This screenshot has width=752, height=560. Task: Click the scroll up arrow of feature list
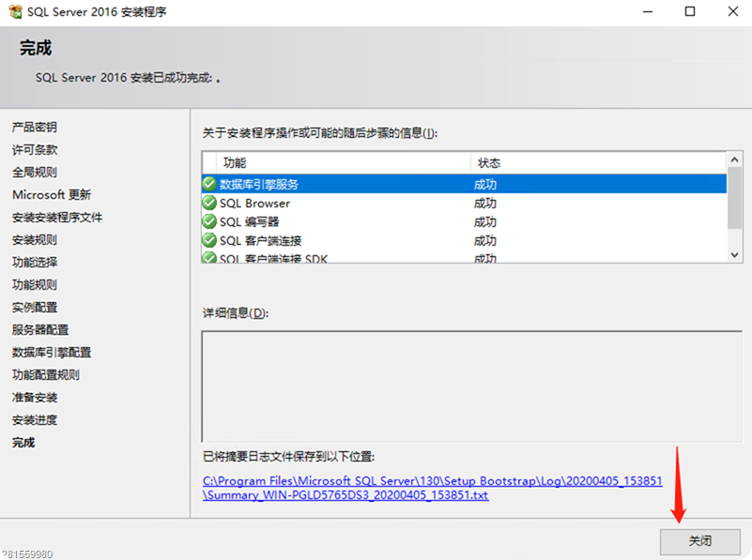click(734, 159)
